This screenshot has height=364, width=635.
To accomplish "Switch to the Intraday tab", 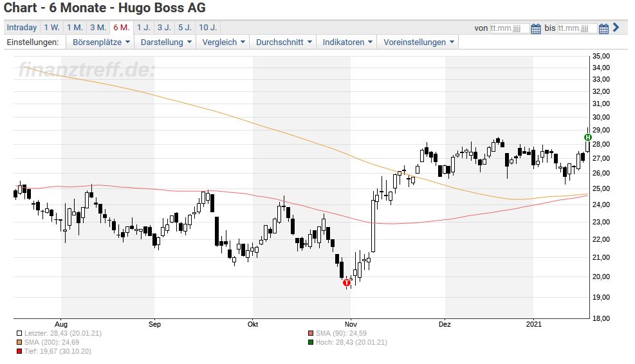I will click(22, 28).
